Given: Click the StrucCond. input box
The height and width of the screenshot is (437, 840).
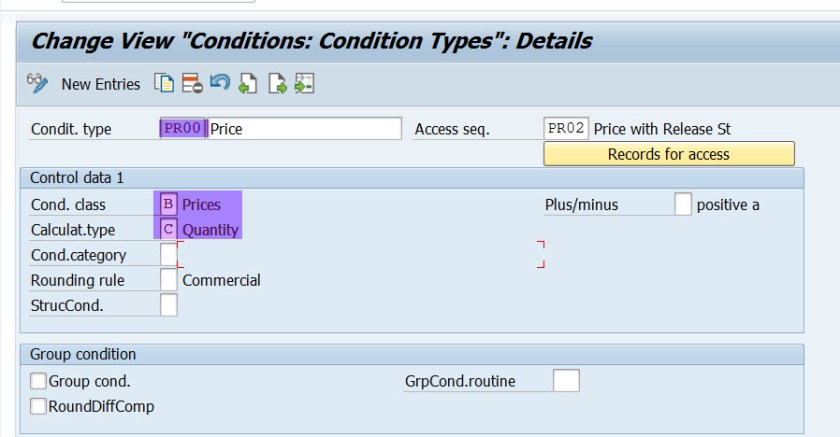Looking at the screenshot, I should (x=168, y=305).
